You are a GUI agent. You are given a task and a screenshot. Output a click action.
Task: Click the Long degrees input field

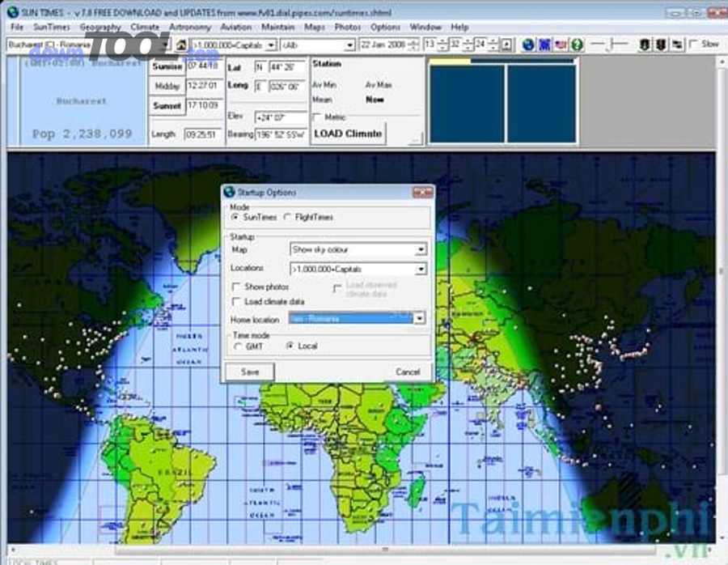click(x=286, y=87)
